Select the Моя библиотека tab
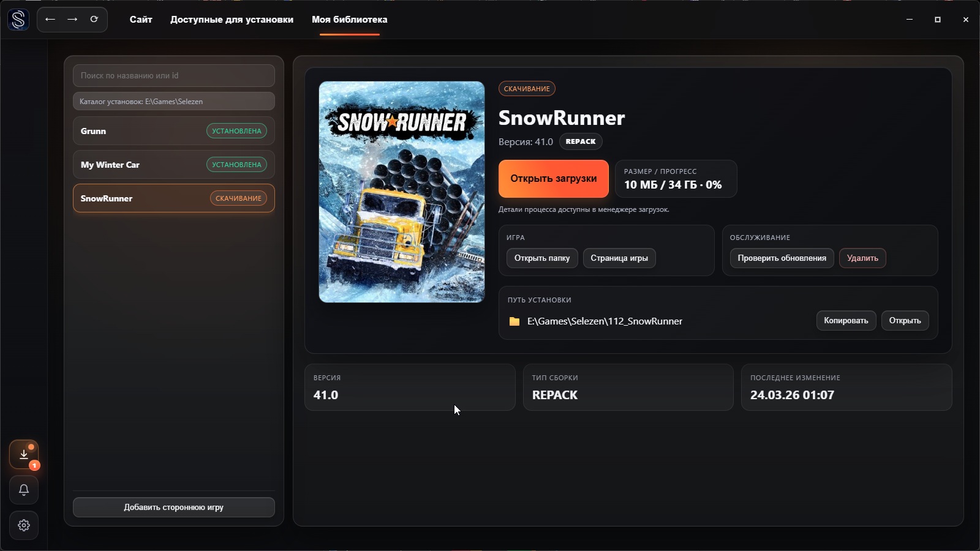 349,20
